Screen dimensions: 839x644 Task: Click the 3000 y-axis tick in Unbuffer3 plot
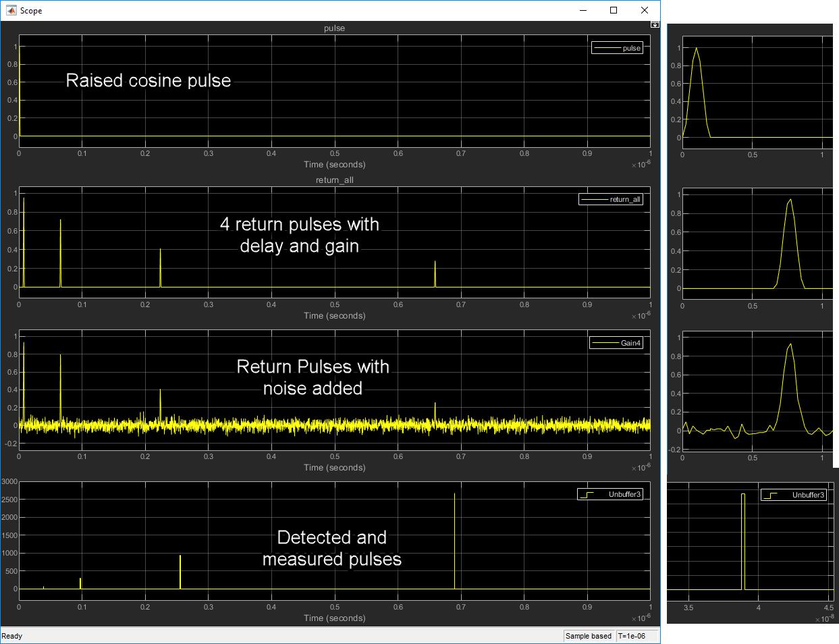9,481
